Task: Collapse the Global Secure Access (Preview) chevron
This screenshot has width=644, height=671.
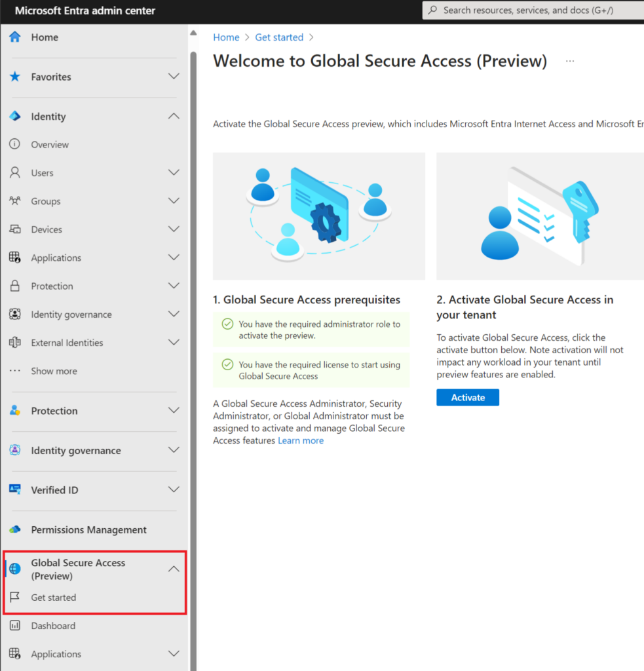Action: [174, 569]
